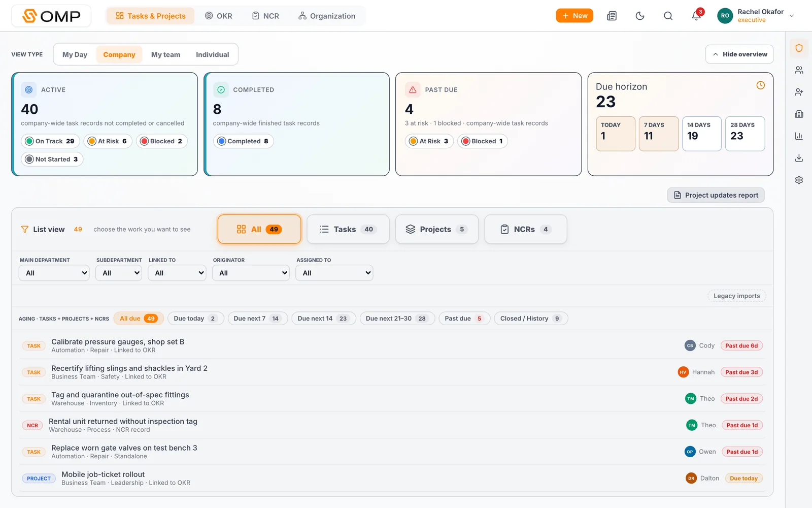812x508 pixels.
Task: Select the 14 Days horizon card
Action: click(x=701, y=134)
